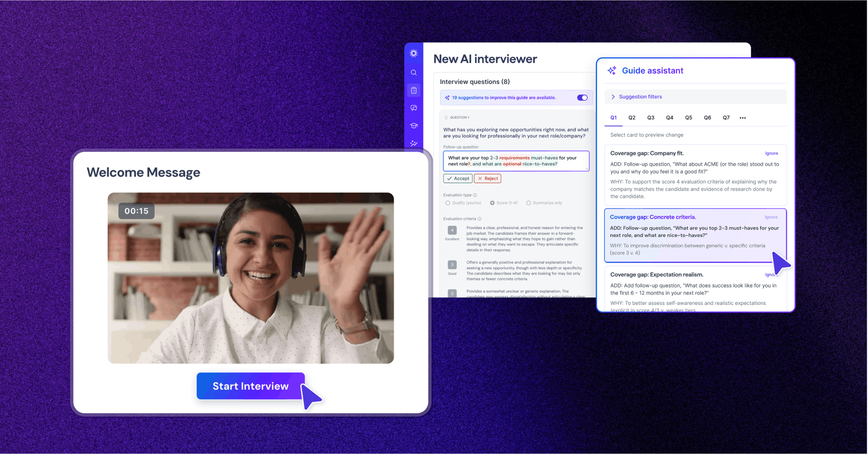Open the chat bubbles sidebar icon
The height and width of the screenshot is (454, 868).
[x=414, y=108]
